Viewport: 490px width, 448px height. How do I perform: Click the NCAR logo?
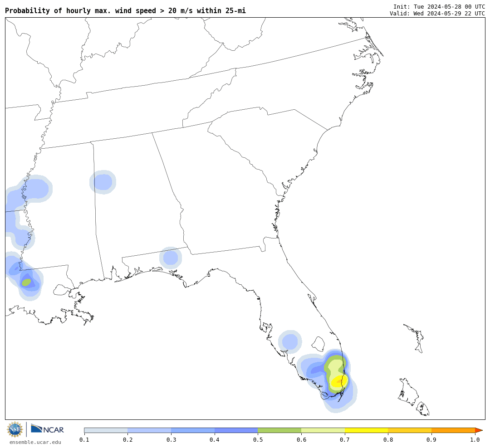point(47,429)
